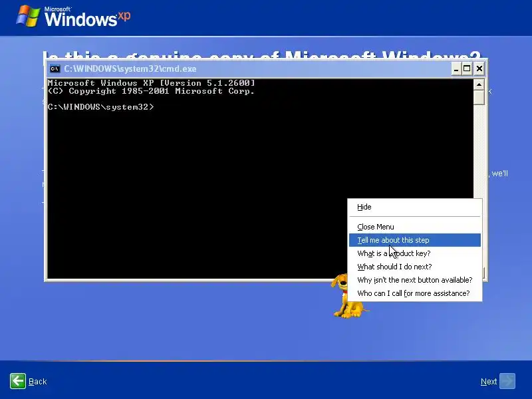Maximize the cmd.exe window
Screen dimensions: 532x399
467,69
